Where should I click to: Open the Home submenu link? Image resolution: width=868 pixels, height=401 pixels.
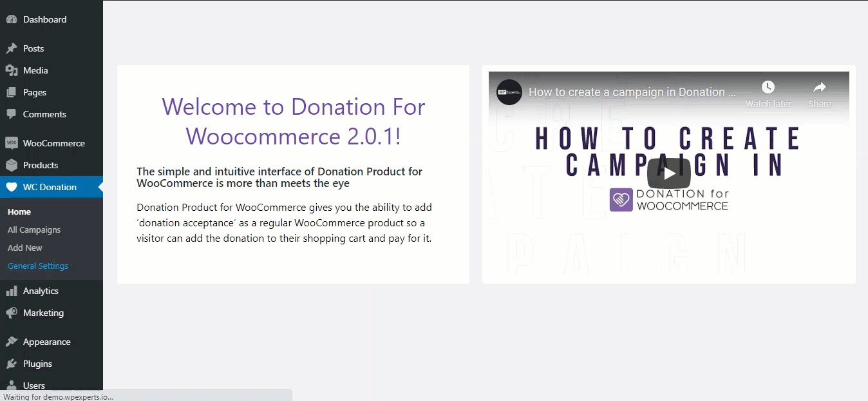[x=19, y=211]
